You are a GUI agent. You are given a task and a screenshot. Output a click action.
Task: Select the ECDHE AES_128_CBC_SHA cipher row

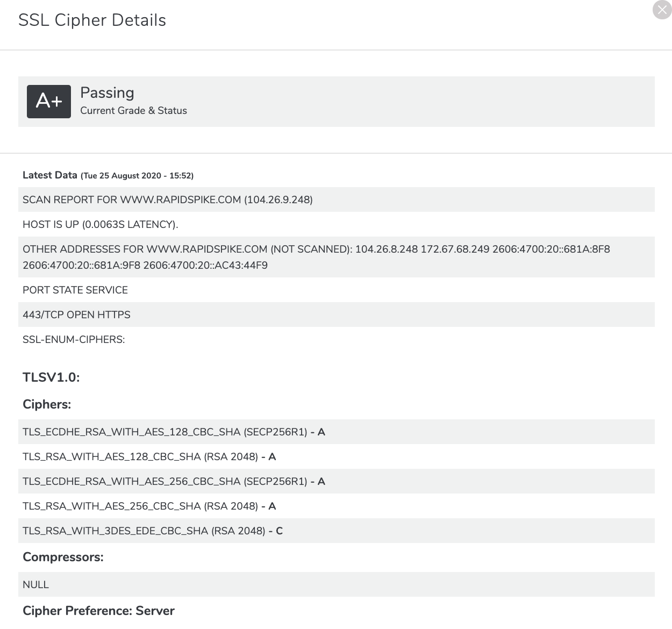(x=337, y=432)
